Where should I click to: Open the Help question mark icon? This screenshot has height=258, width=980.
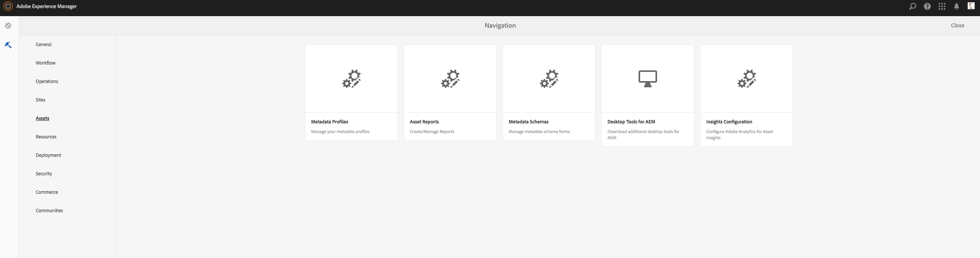tap(927, 7)
